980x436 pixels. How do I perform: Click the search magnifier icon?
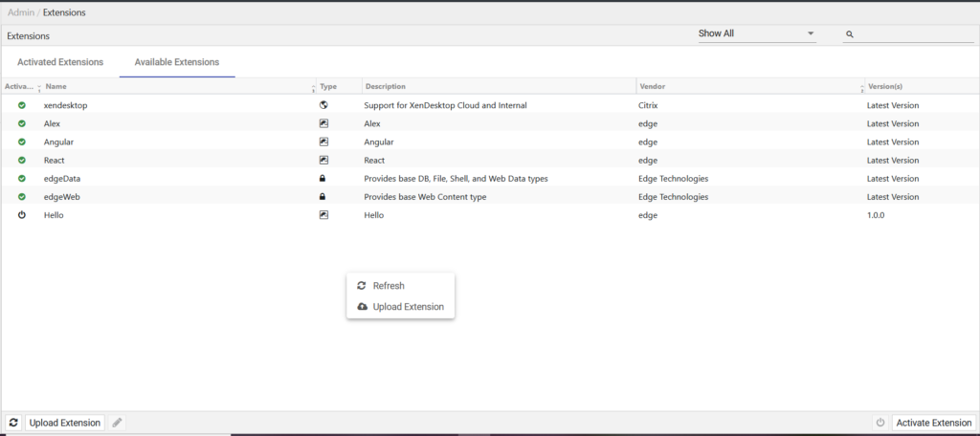pos(850,34)
